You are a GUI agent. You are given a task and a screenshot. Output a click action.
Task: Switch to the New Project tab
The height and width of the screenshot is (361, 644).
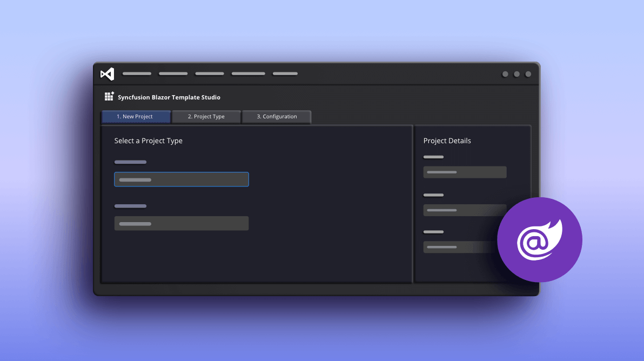pos(136,116)
